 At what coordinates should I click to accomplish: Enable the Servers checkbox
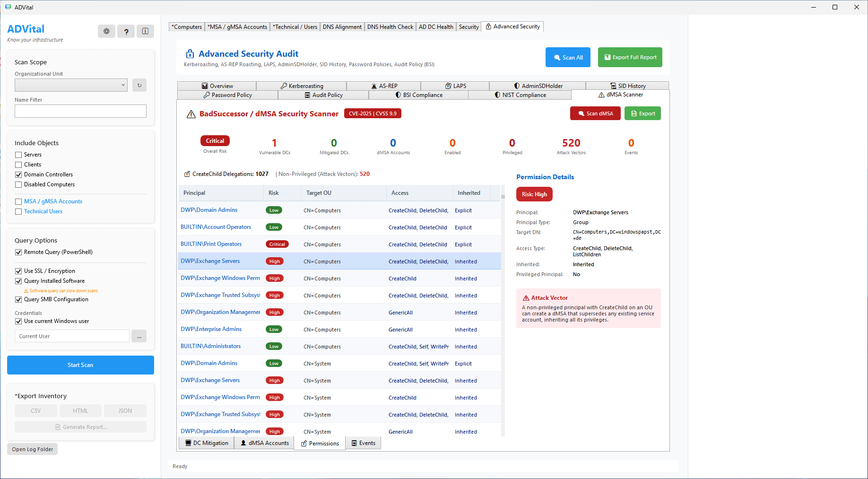[18, 155]
